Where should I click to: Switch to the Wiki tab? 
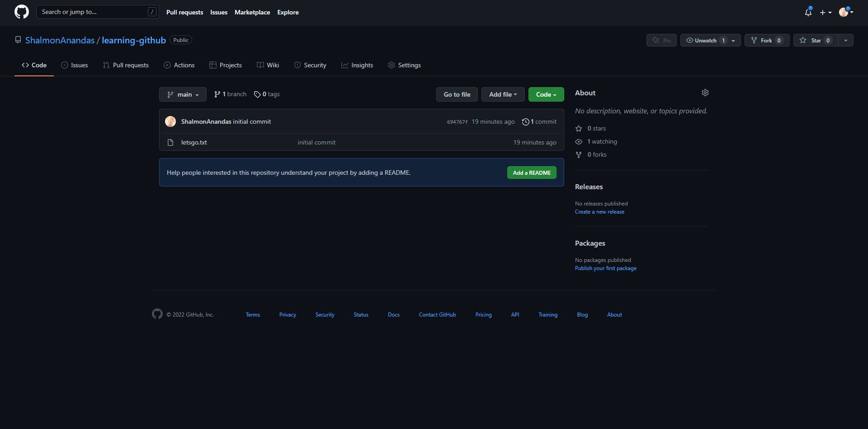point(268,65)
